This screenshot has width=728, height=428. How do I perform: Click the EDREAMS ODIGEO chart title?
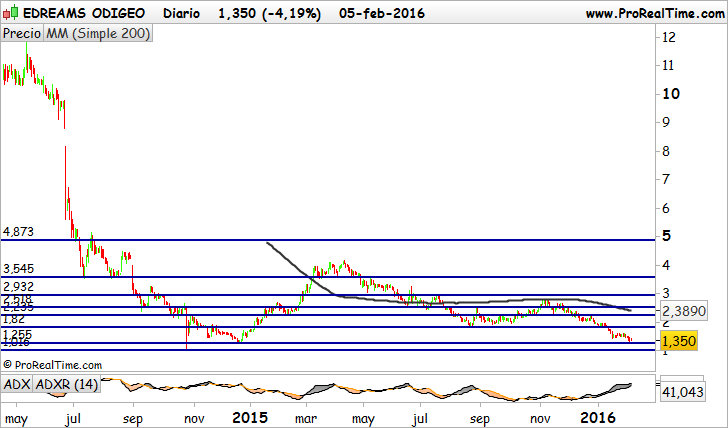[84, 13]
